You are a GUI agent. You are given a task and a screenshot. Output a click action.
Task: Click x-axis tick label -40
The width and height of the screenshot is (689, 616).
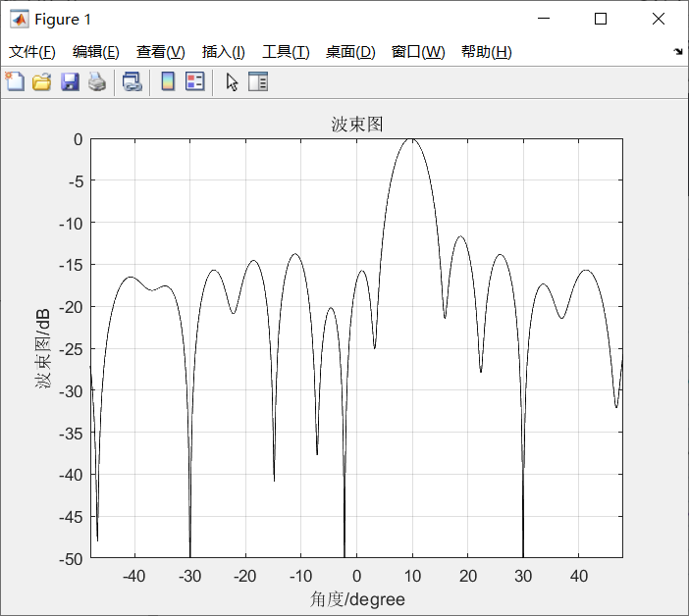tap(134, 576)
